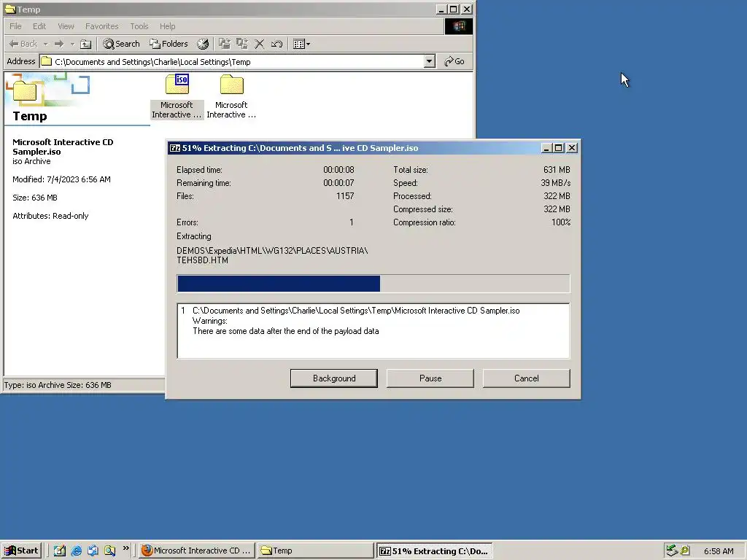Toggle the Folders pane in Explorer
The width and height of the screenshot is (747, 560).
coord(169,44)
